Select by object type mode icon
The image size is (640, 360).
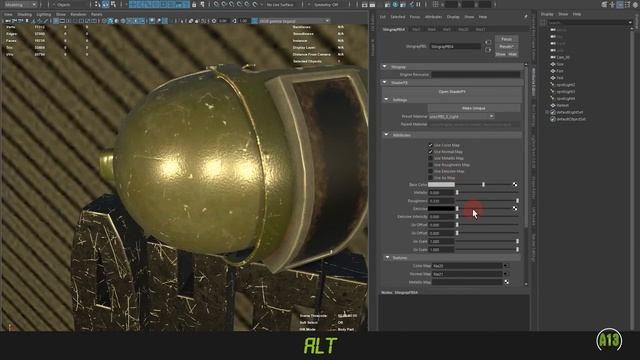click(105, 4)
